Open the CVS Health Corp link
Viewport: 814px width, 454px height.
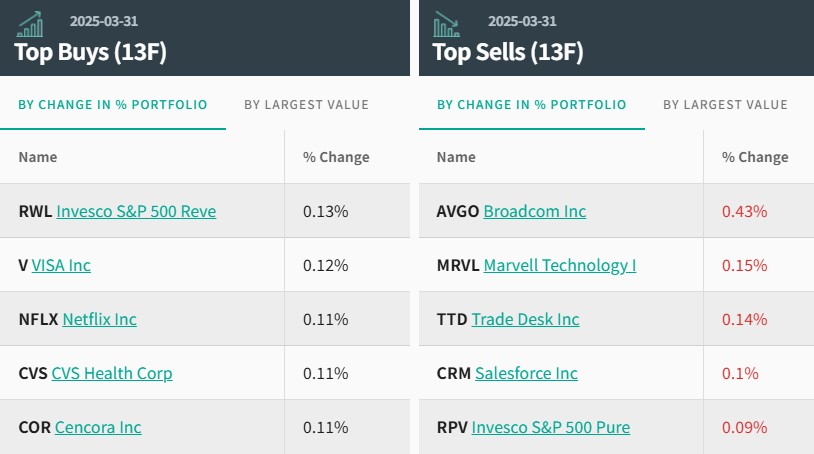[x=112, y=373]
